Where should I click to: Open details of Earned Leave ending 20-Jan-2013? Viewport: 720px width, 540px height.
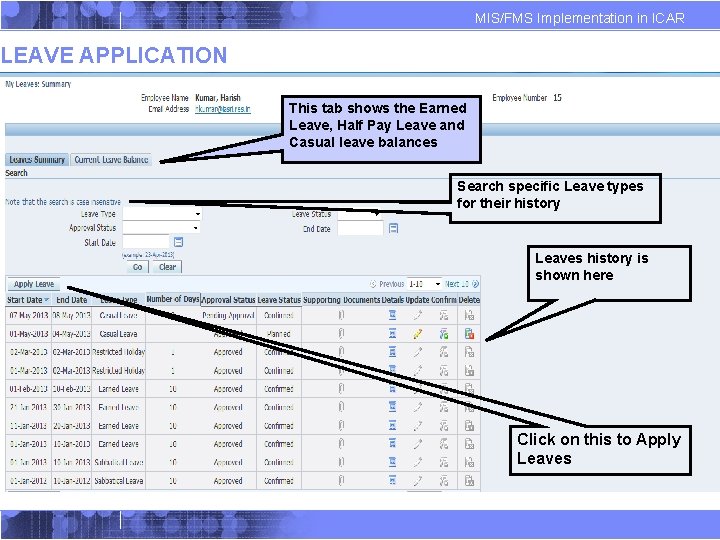[x=392, y=426]
